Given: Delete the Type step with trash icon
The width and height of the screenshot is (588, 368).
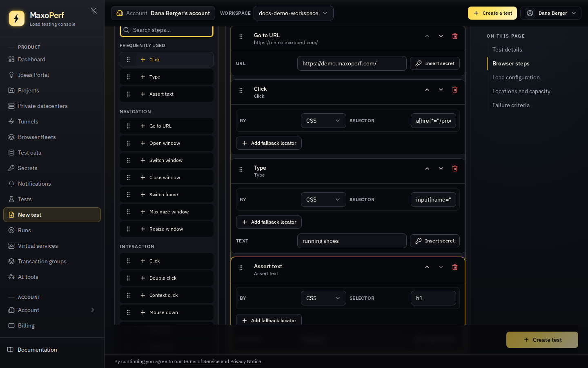Looking at the screenshot, I should point(455,168).
